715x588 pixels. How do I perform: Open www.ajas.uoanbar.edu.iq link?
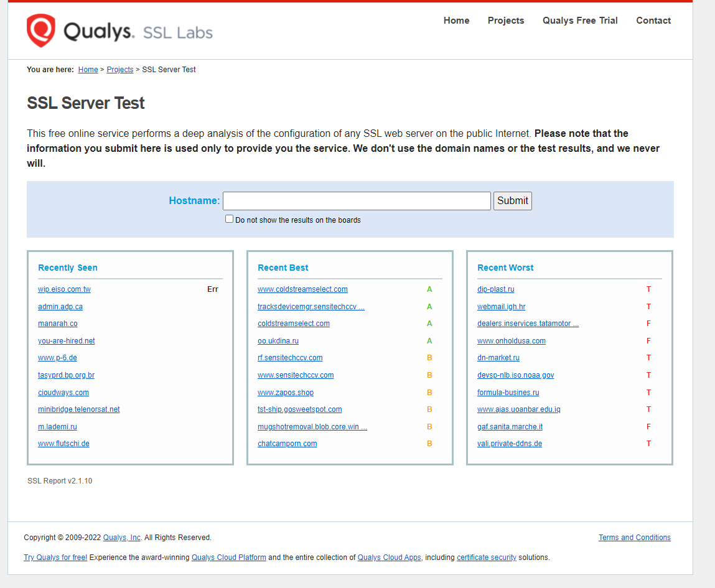coord(519,409)
